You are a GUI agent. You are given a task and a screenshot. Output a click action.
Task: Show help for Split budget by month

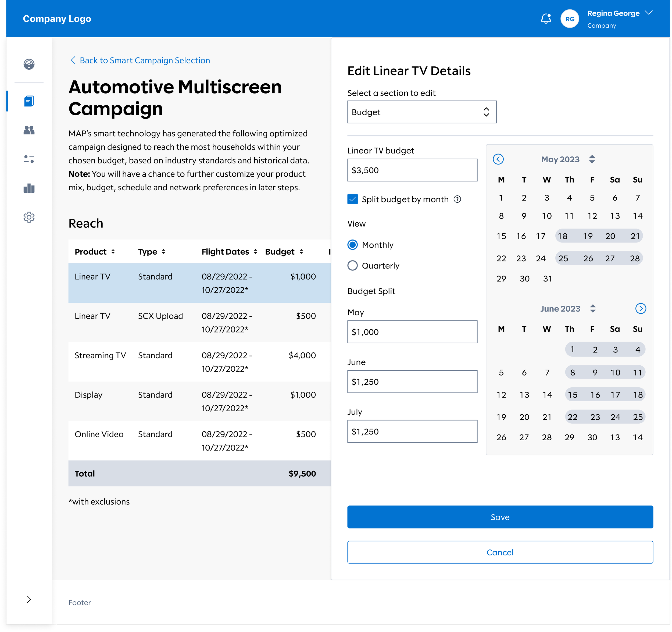pyautogui.click(x=457, y=199)
